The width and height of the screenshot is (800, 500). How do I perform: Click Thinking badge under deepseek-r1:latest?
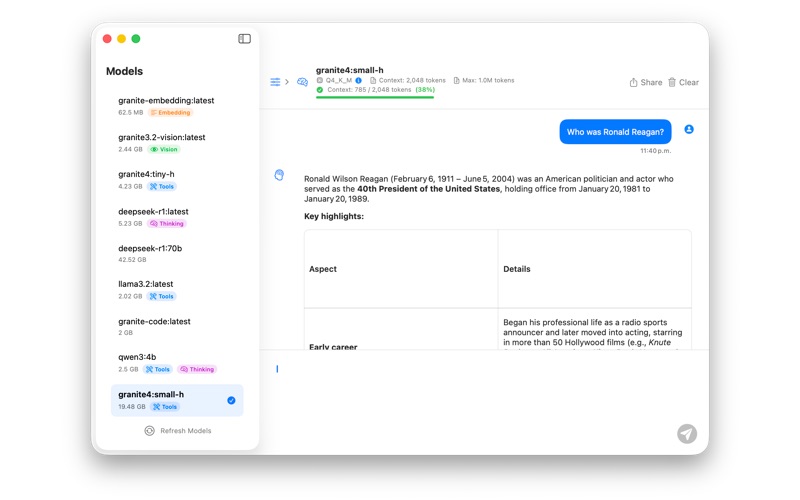click(x=167, y=223)
